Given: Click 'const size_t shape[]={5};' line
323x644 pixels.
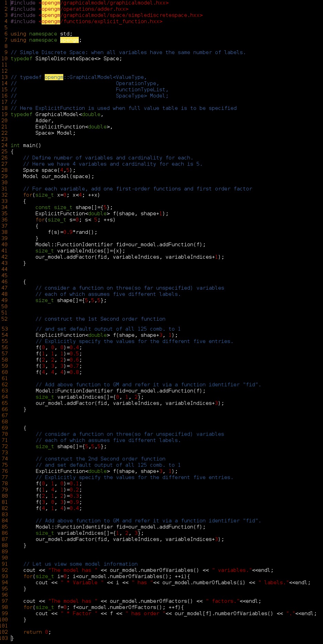Looking at the screenshot, I should tap(74, 207).
